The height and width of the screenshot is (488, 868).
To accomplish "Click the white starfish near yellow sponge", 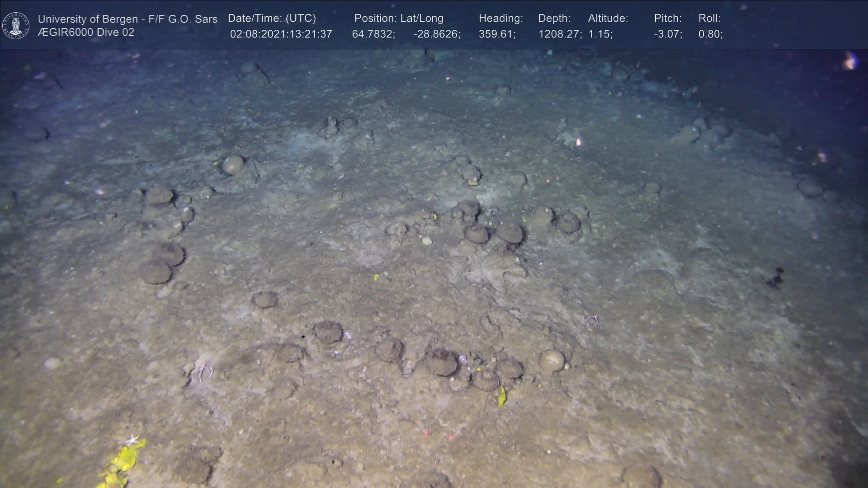I will point(132,439).
